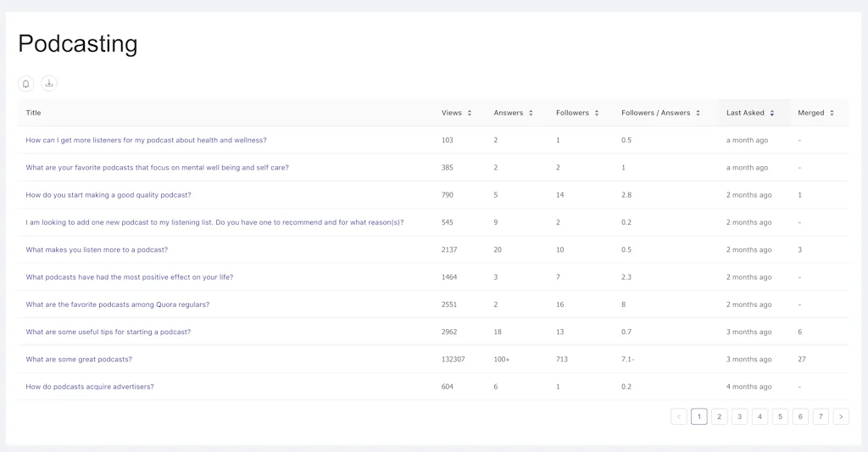The height and width of the screenshot is (452, 868).
Task: Click Views value 103
Action: [448, 140]
